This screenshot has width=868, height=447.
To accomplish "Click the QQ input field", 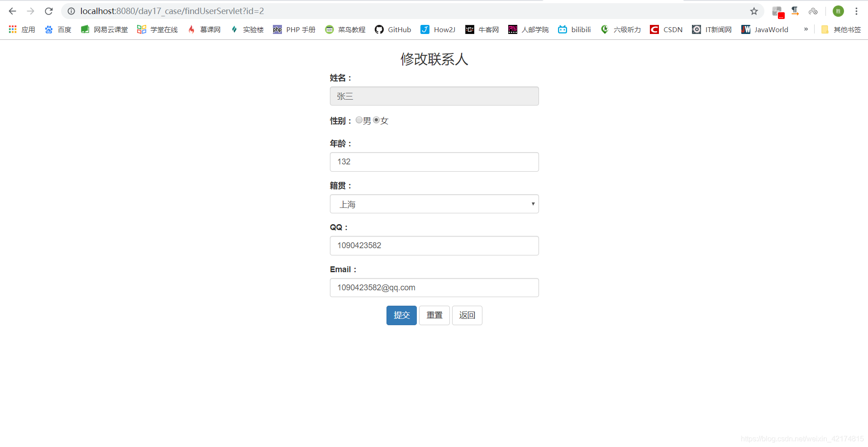I will click(x=434, y=245).
